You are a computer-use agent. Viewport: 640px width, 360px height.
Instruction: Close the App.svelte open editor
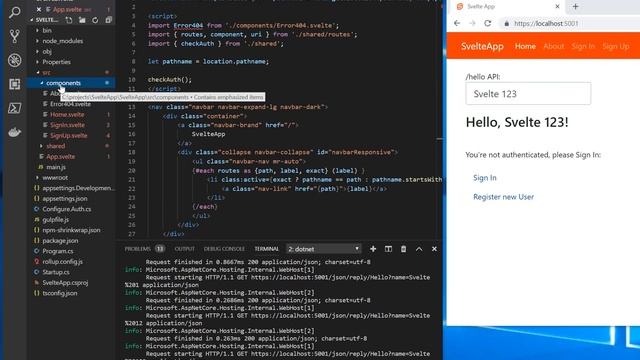[x=39, y=9]
